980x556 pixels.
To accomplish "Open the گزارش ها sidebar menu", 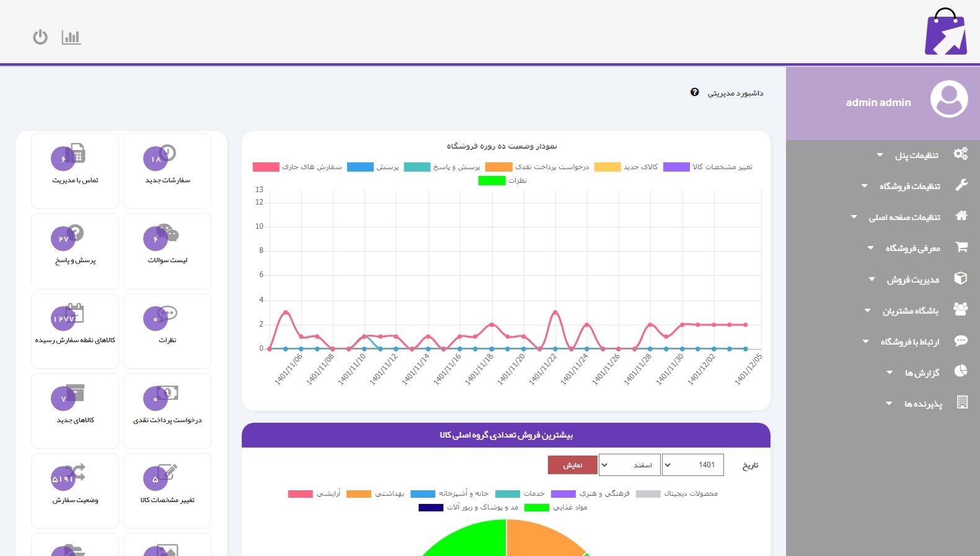I will pyautogui.click(x=922, y=373).
